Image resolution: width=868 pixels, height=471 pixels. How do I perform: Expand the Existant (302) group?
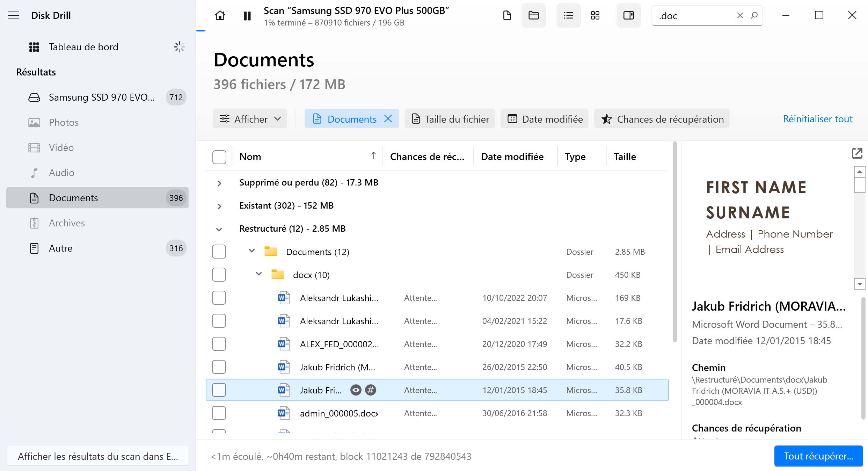click(219, 206)
